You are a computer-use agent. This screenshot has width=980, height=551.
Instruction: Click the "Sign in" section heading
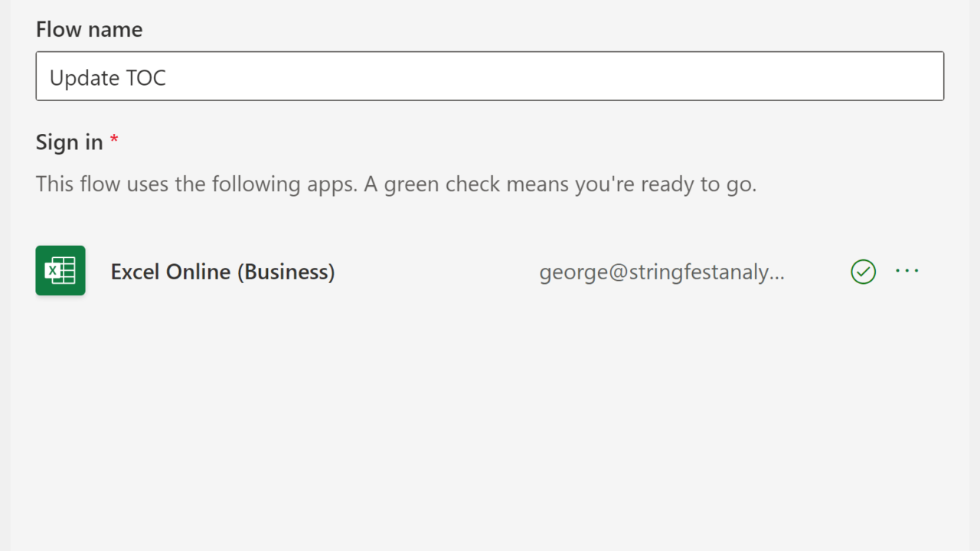click(69, 142)
